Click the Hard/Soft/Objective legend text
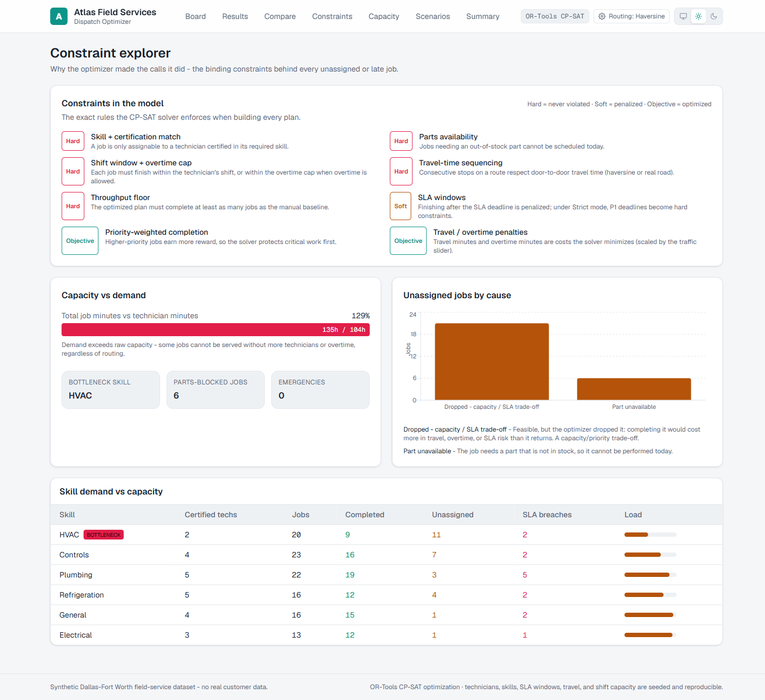 (619, 104)
